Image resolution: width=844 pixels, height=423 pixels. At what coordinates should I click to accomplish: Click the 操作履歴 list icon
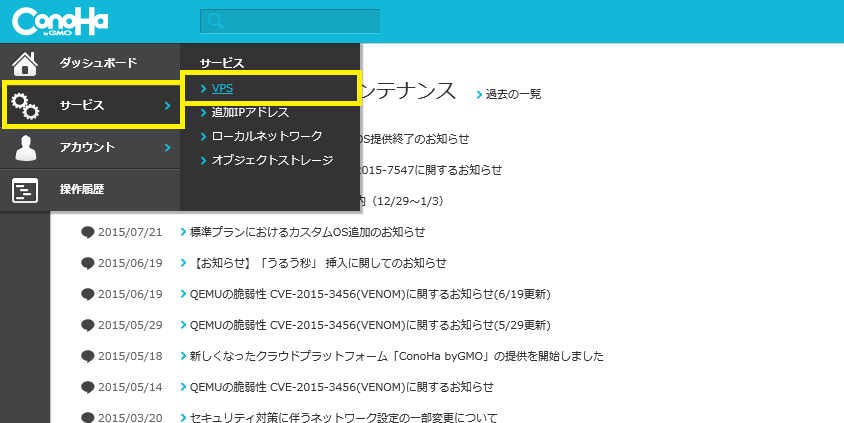pyautogui.click(x=25, y=190)
